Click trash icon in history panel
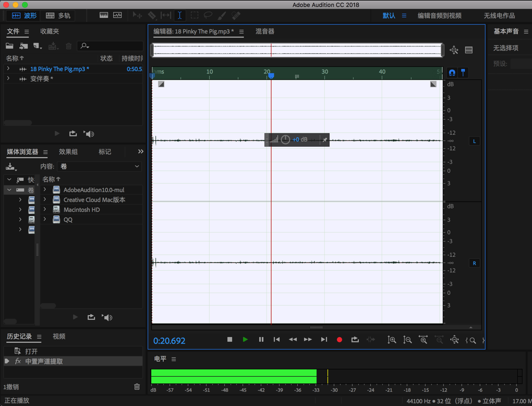Viewport: 532px width, 406px height. click(x=137, y=387)
